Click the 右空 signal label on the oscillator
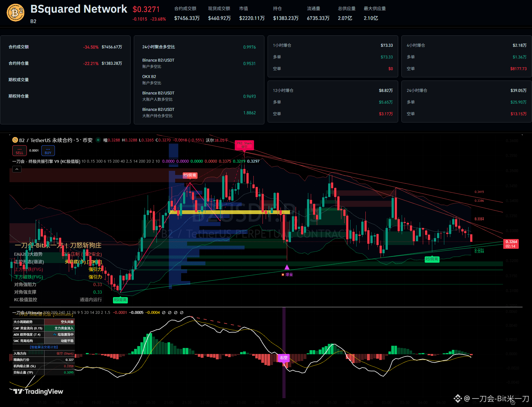This screenshot has height=407, width=532. click(284, 358)
